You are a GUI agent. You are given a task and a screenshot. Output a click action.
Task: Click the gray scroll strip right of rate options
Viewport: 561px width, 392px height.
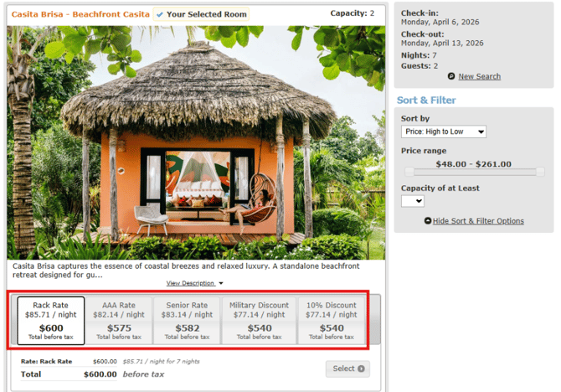pyautogui.click(x=373, y=320)
